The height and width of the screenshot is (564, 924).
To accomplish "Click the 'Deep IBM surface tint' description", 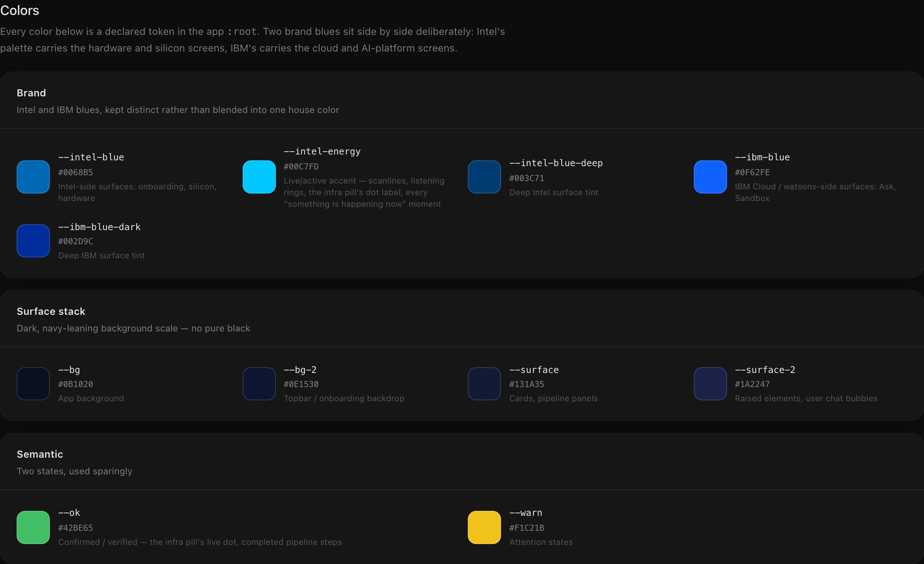I will point(101,255).
